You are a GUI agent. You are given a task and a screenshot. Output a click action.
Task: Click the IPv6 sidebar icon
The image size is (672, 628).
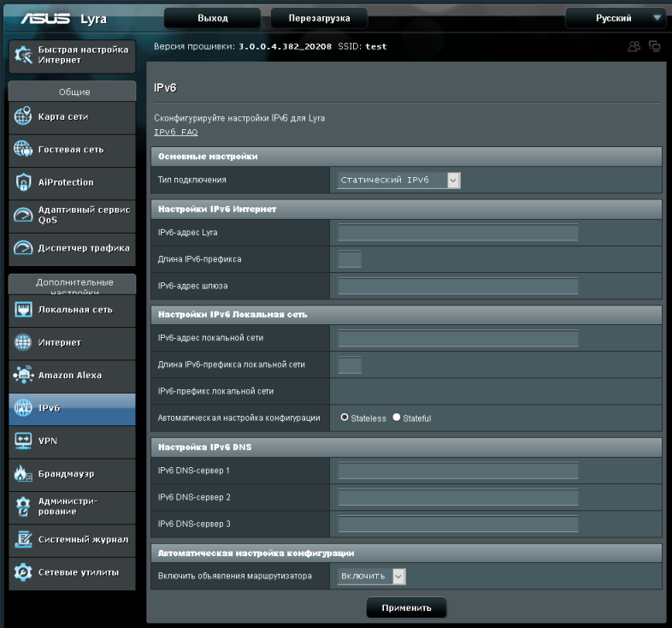(x=23, y=407)
